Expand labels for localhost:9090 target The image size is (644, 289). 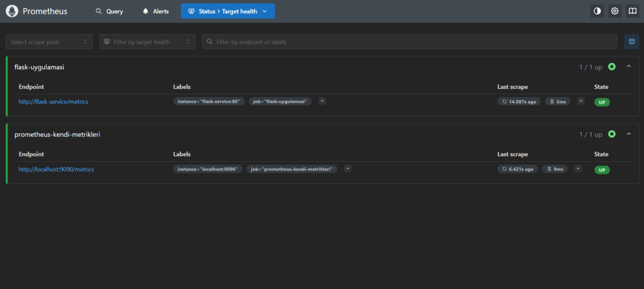point(347,168)
